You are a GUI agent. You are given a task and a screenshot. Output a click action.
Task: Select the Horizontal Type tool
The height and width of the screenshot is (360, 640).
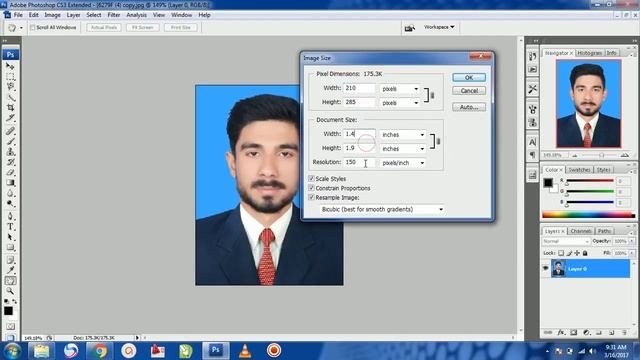coord(10,227)
